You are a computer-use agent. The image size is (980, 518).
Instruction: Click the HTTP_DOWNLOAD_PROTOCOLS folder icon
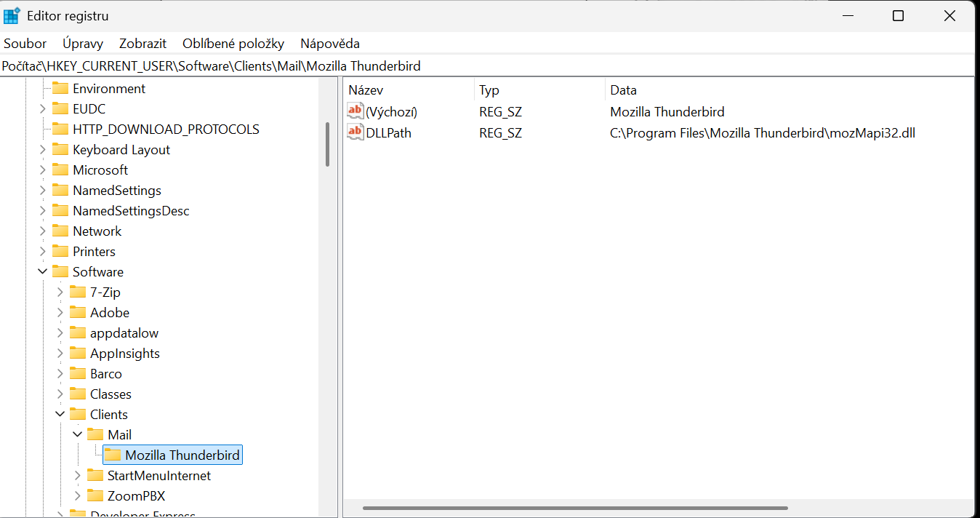coord(60,129)
